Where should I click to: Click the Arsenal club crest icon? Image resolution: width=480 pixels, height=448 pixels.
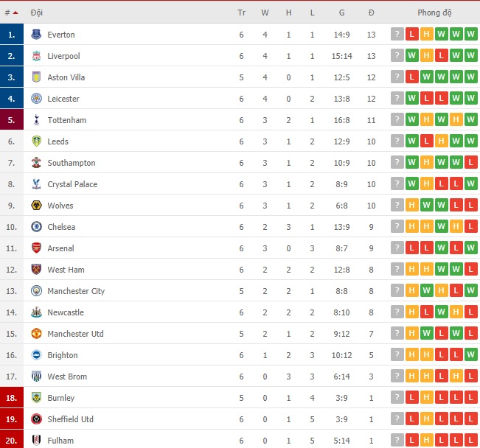click(36, 248)
